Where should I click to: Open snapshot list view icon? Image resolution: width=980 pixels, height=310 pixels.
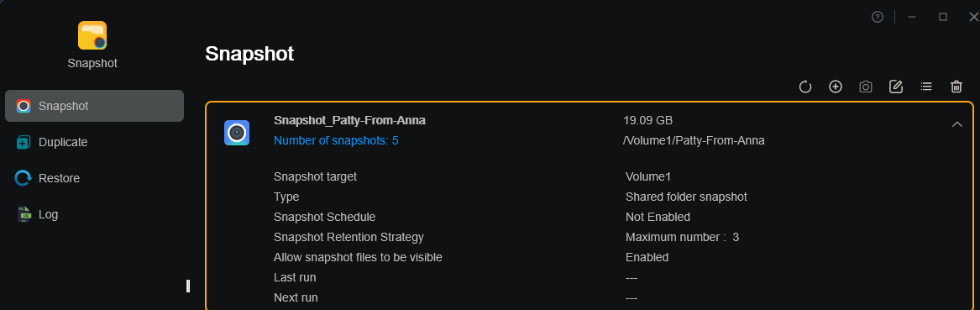point(926,87)
